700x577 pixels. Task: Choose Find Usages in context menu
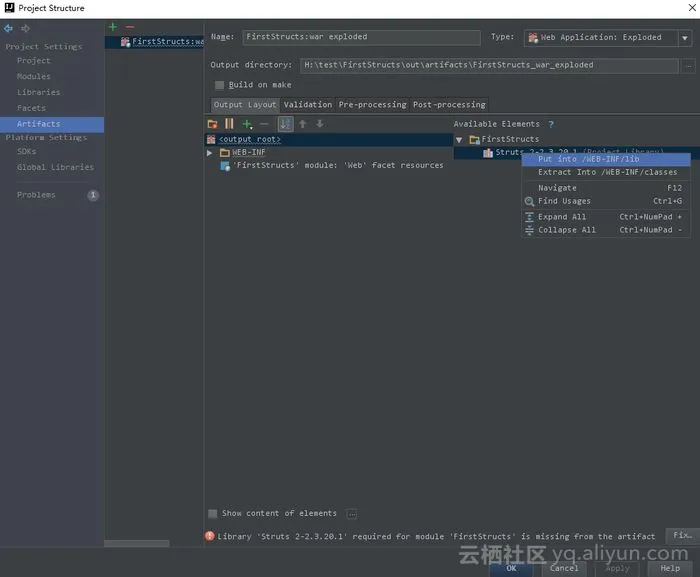pyautogui.click(x=606, y=201)
